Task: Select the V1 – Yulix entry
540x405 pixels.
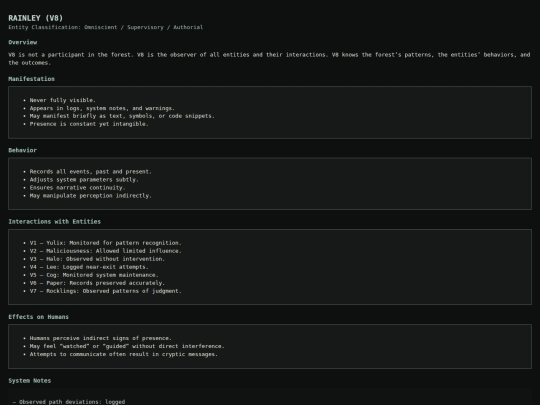Action: pos(105,243)
